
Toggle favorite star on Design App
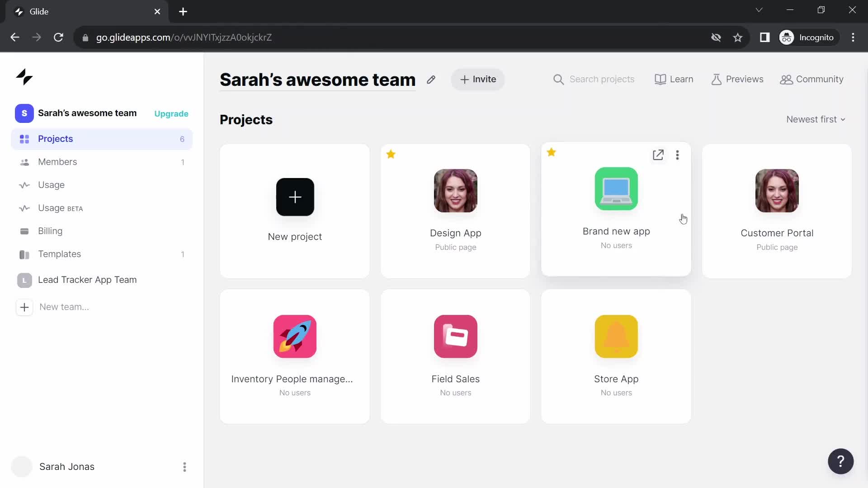pyautogui.click(x=391, y=154)
